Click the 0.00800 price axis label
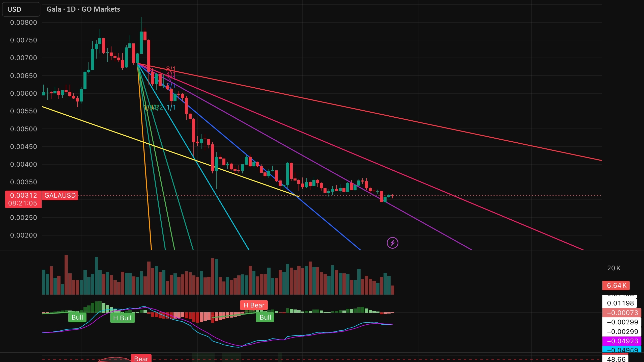Image resolution: width=644 pixels, height=362 pixels. coord(23,22)
